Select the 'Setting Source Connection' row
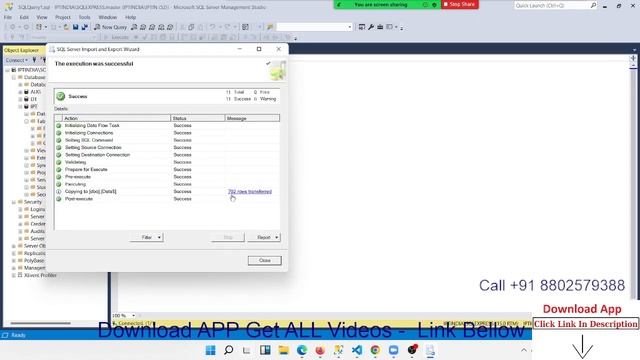 click(167, 148)
